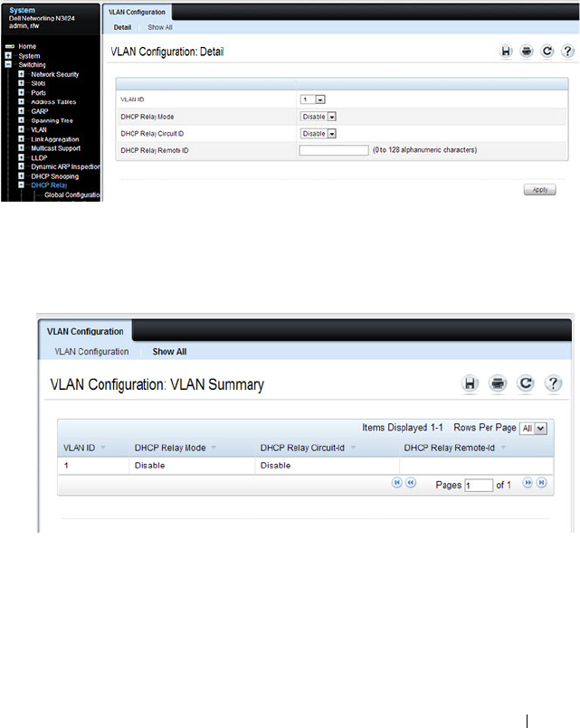The image size is (580, 728).
Task: Open help icon in Detail page
Action: coord(567,51)
